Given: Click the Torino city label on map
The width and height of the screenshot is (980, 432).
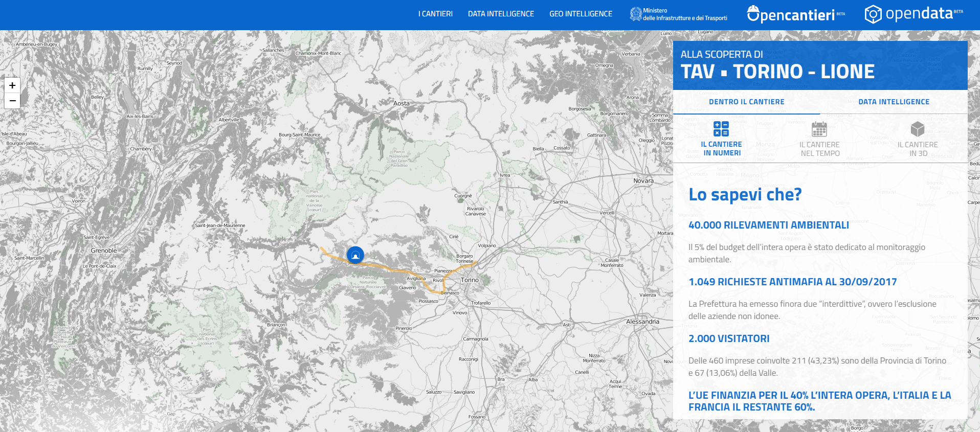Looking at the screenshot, I should pos(470,280).
